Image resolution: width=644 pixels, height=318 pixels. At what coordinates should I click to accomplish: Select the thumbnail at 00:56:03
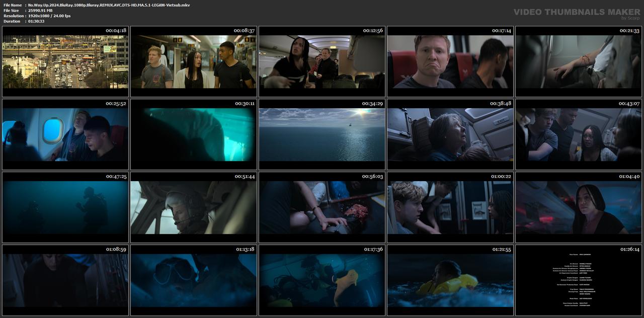pos(322,207)
